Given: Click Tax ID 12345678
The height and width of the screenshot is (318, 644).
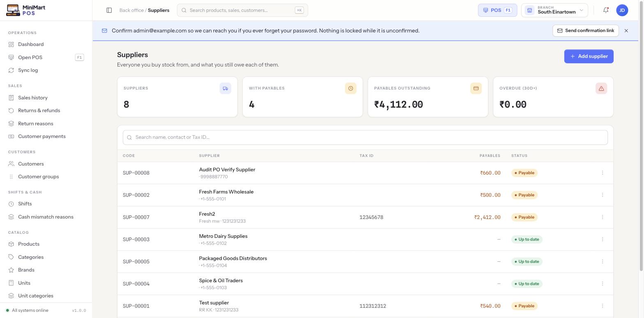Looking at the screenshot, I should coord(371,217).
